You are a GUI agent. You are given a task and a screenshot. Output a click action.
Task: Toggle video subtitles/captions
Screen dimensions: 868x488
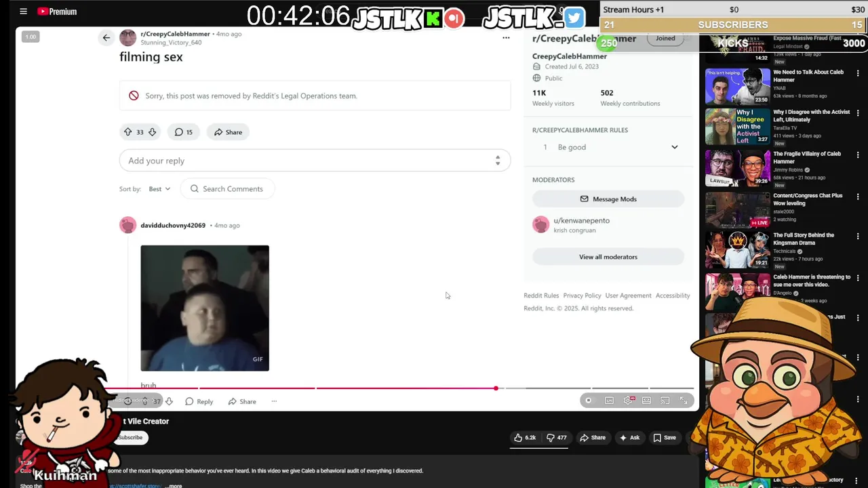tap(609, 401)
